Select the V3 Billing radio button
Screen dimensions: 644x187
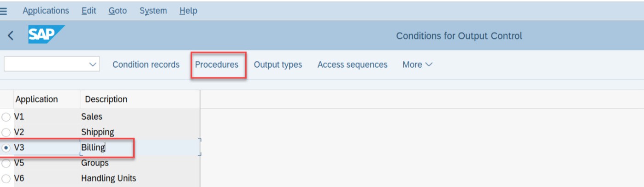(x=6, y=148)
